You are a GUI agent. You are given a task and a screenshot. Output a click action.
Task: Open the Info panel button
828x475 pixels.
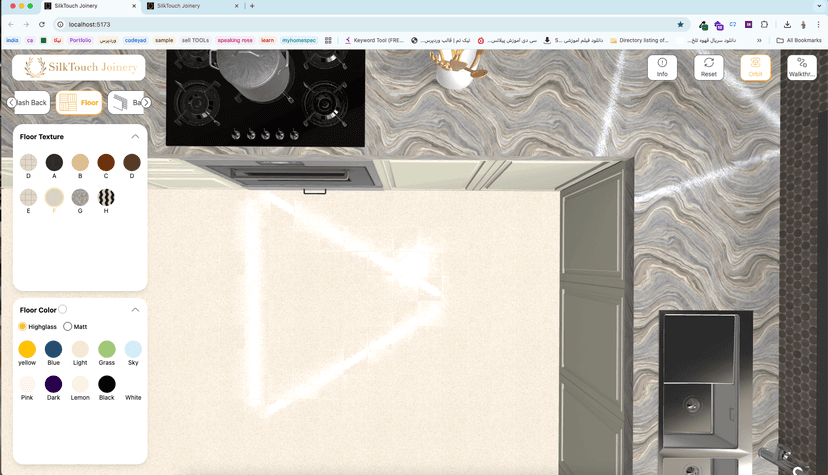click(662, 67)
